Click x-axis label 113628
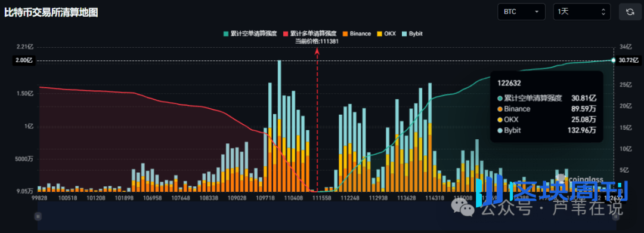644x233 pixels. coord(407,198)
